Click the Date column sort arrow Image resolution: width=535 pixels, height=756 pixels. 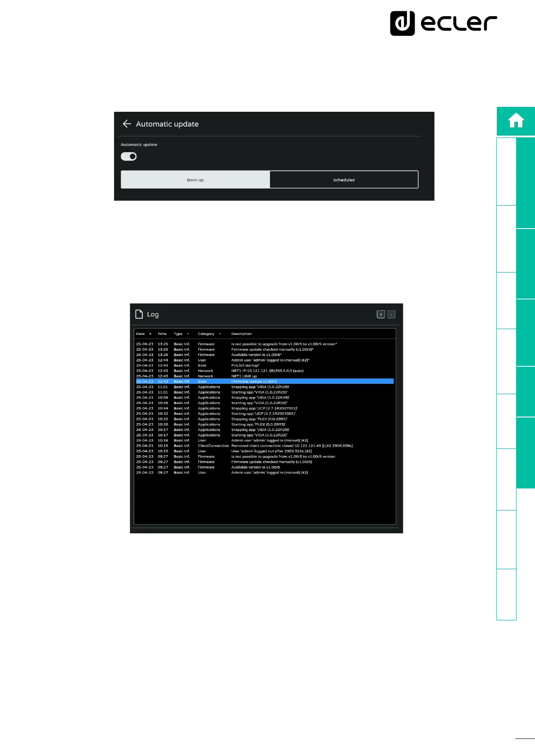[150, 334]
